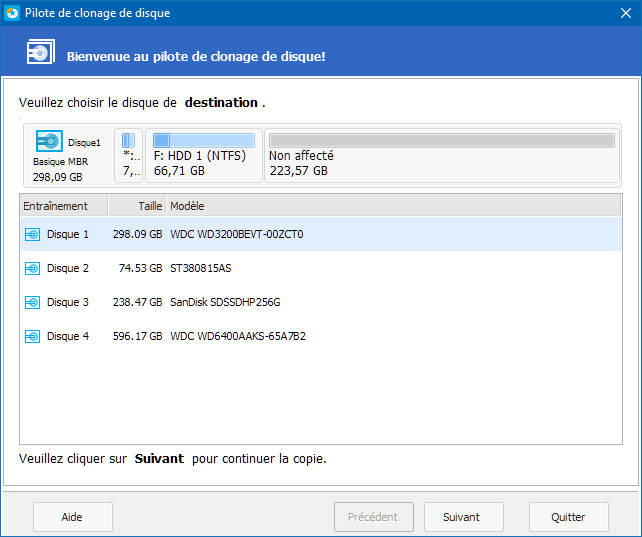642x537 pixels.
Task: Click the Disque1 drive icon in disk map
Action: pos(49,141)
